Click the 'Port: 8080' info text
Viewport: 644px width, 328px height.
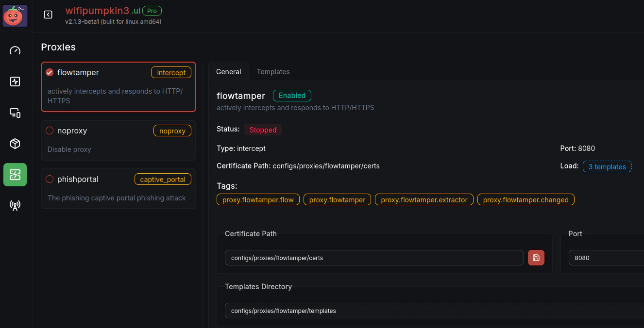click(x=577, y=148)
